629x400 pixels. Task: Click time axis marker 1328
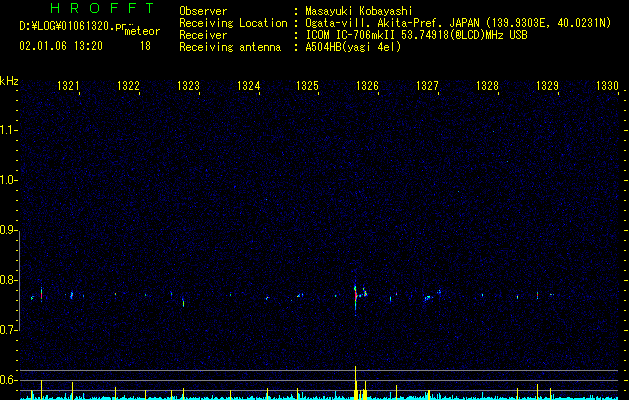pyautogui.click(x=487, y=86)
